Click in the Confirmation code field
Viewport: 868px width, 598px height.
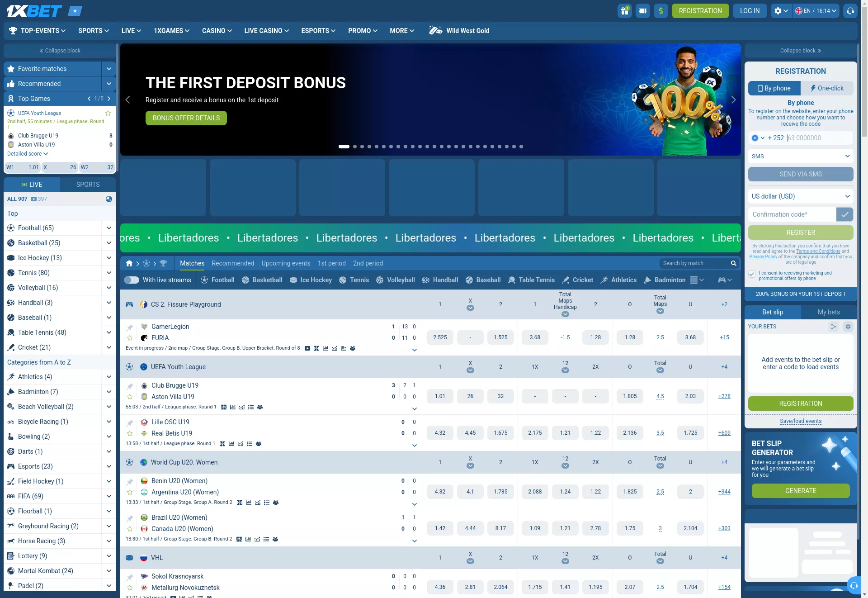point(792,214)
